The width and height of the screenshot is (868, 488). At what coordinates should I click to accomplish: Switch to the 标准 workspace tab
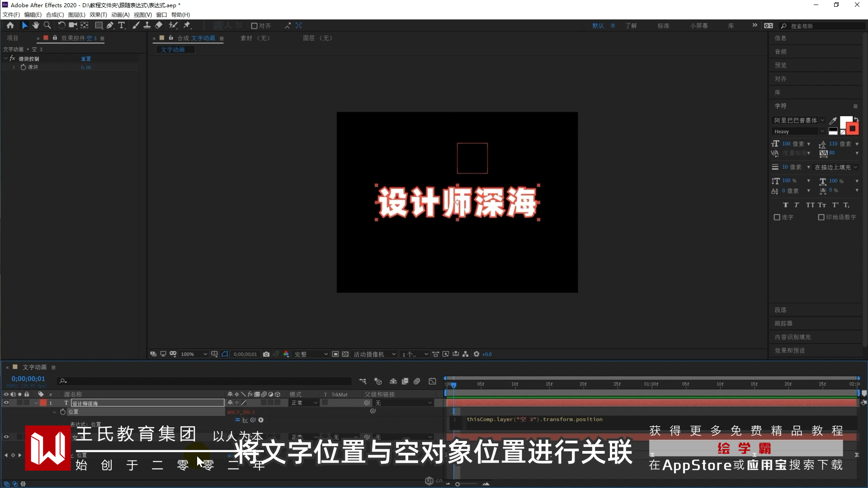663,26
